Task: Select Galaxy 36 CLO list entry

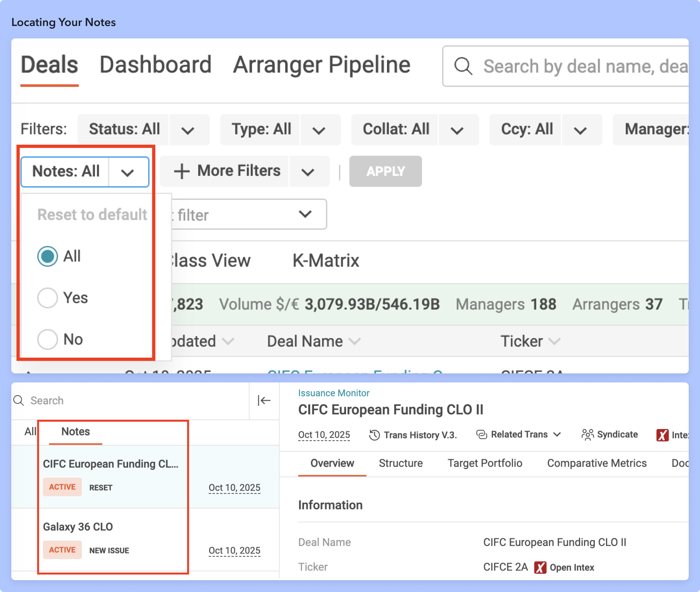Action: click(78, 526)
